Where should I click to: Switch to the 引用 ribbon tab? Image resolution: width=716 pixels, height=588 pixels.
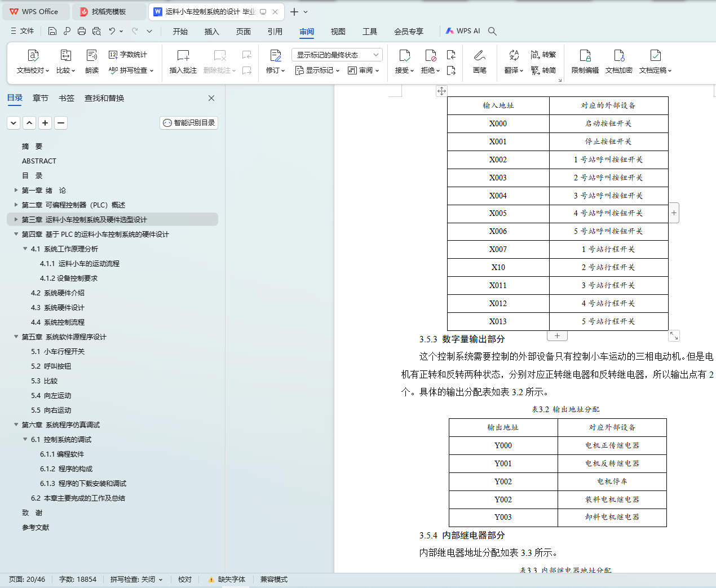[275, 32]
